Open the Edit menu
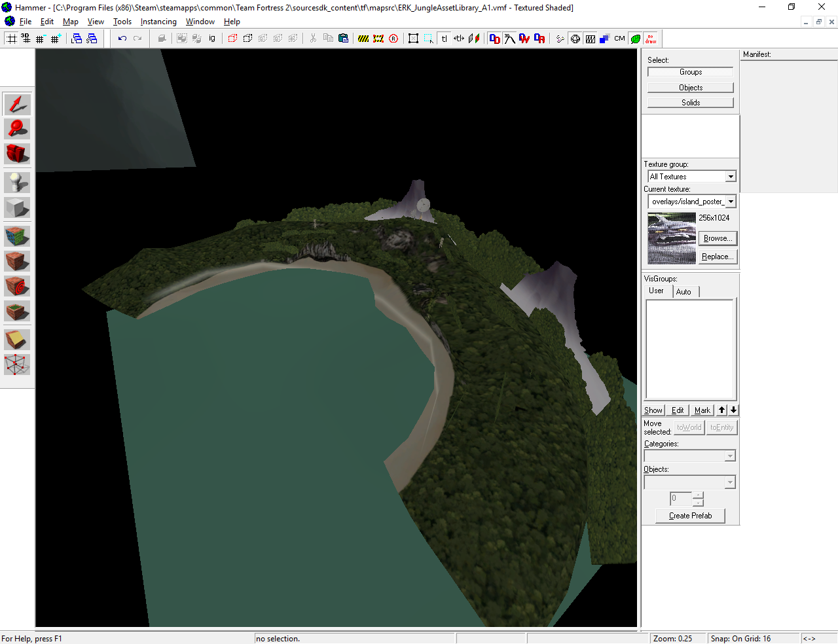 (47, 22)
